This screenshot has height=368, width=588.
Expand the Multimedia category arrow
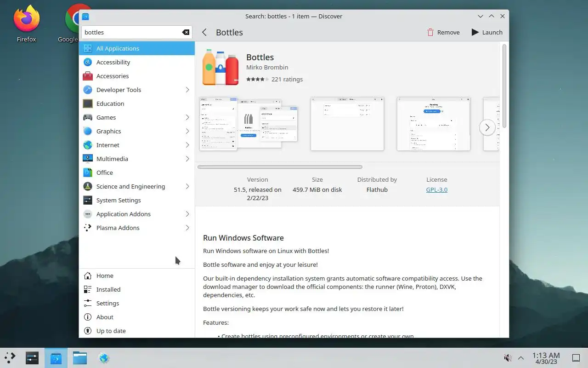pyautogui.click(x=187, y=159)
